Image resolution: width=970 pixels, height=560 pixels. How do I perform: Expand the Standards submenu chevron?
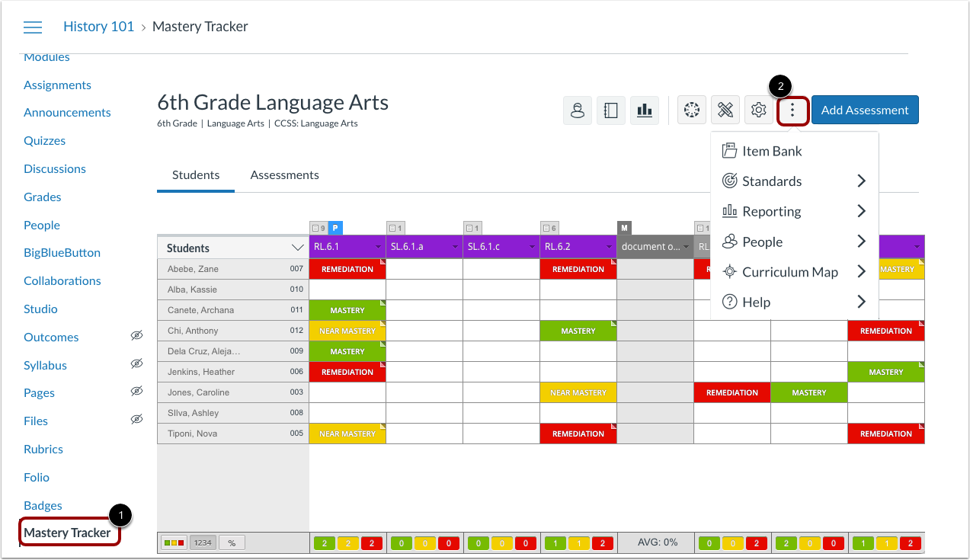click(x=861, y=181)
